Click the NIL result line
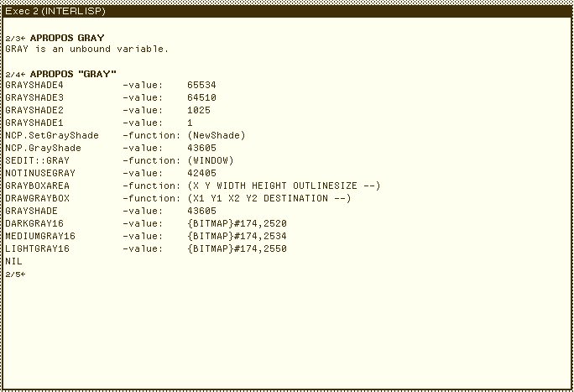Image resolution: width=574 pixels, height=392 pixels. [13, 261]
